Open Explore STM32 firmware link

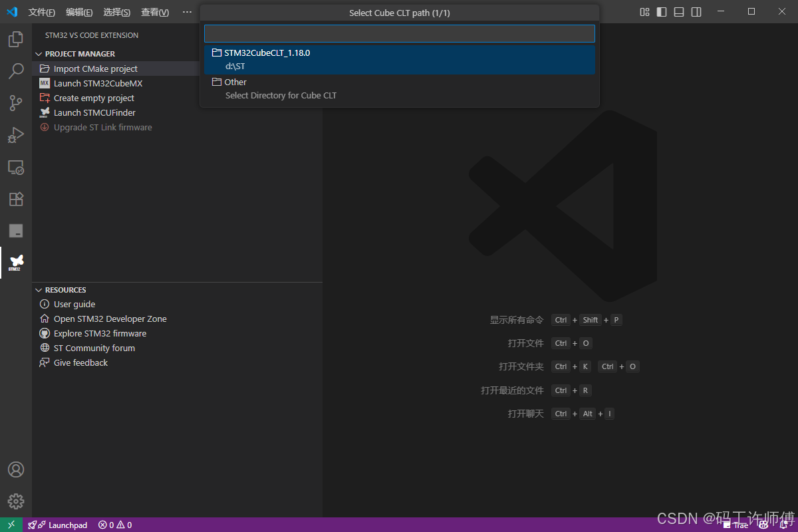100,333
